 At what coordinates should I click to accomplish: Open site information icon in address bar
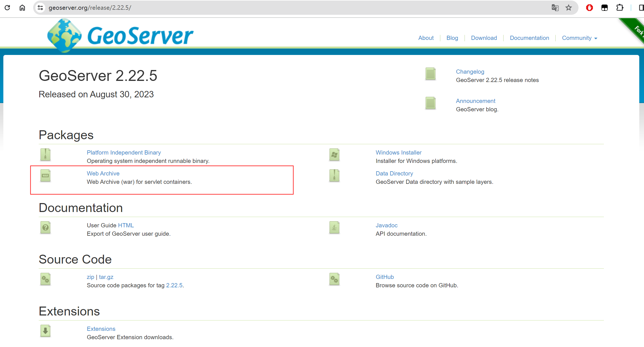tap(40, 8)
